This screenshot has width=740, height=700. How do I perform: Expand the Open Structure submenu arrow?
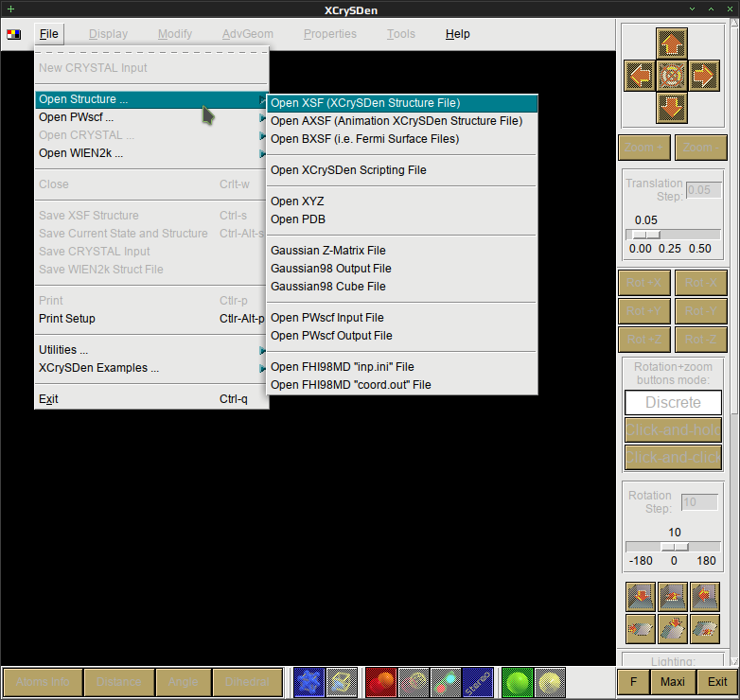click(262, 99)
